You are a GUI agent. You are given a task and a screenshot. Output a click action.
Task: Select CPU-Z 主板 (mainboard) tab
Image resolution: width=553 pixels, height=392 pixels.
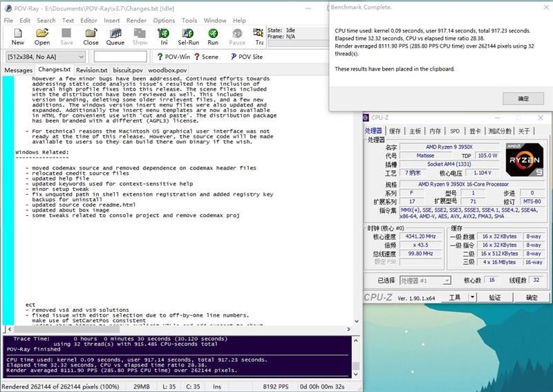coord(415,131)
